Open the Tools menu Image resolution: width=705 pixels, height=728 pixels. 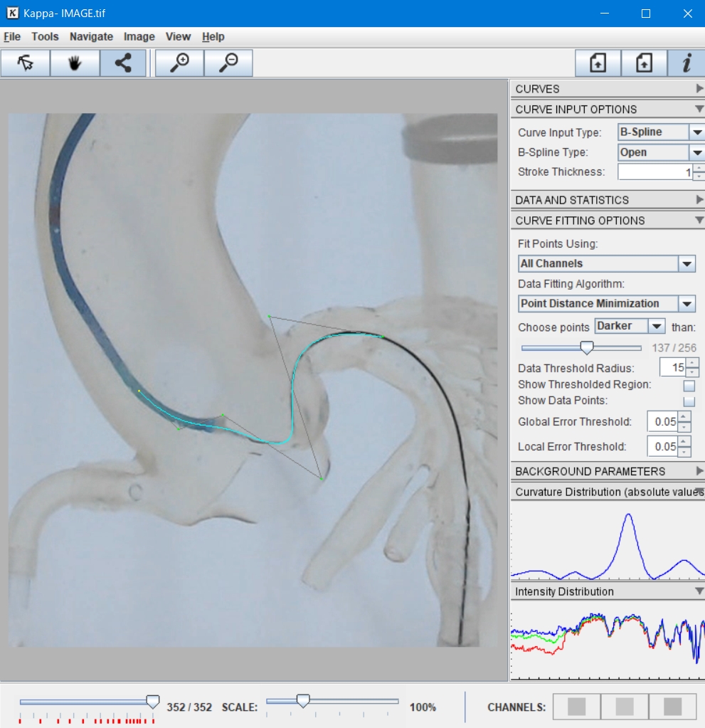click(45, 37)
